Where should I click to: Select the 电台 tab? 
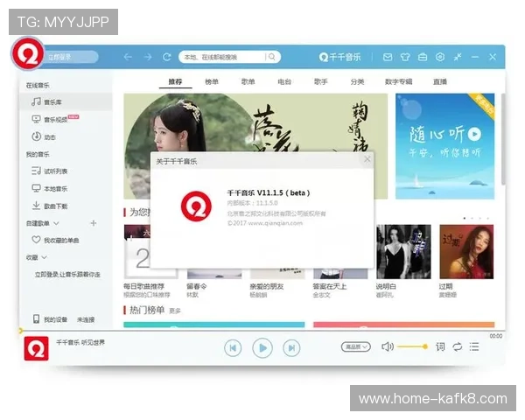click(x=284, y=81)
